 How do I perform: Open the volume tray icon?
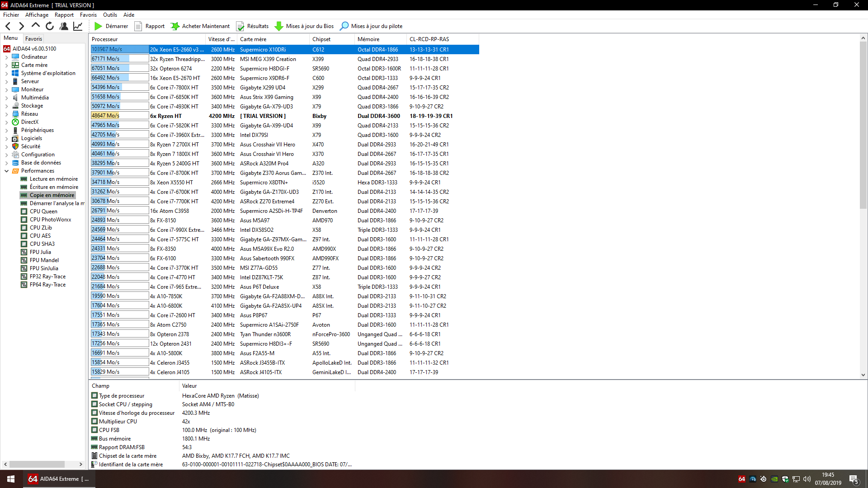[x=807, y=479]
